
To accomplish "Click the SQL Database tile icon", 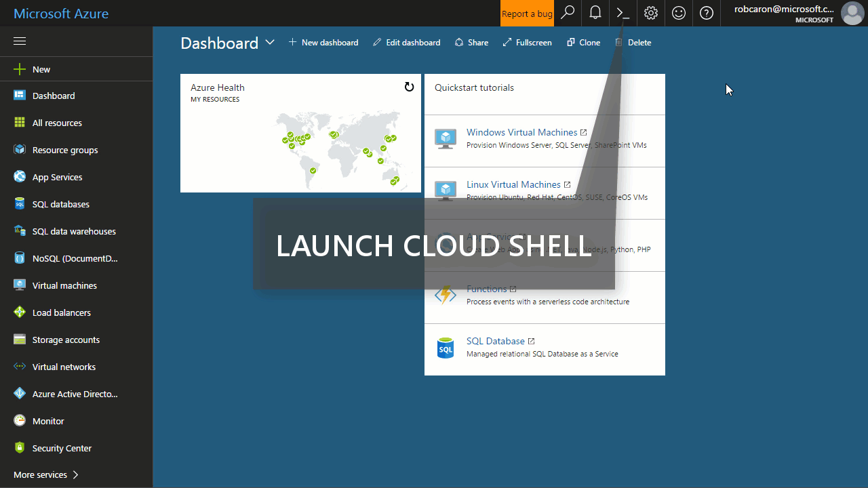I will [446, 348].
